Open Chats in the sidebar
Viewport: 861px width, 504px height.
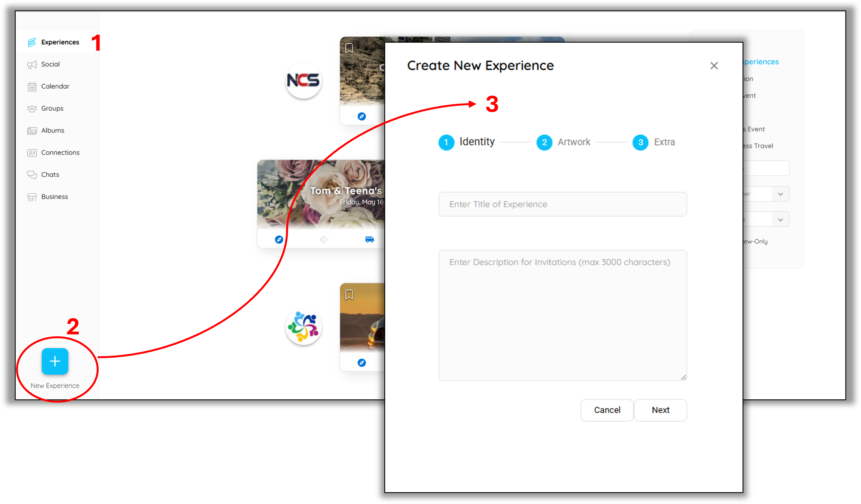coord(50,175)
